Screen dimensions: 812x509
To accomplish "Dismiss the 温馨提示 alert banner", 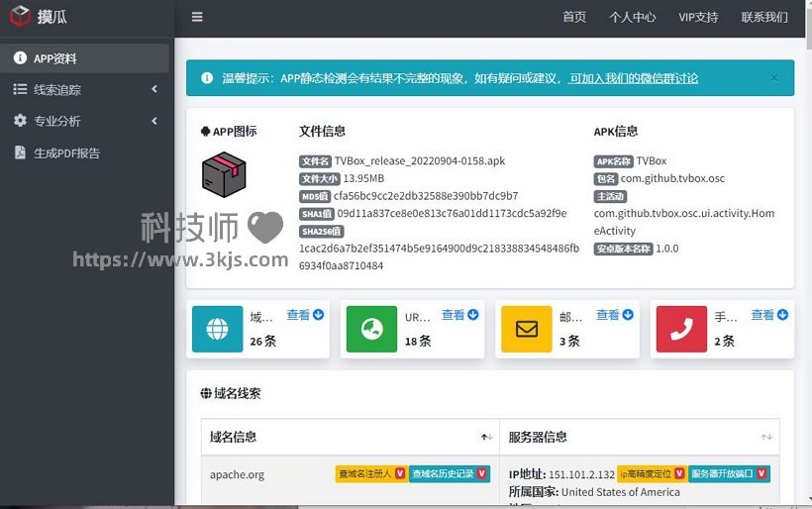I will pyautogui.click(x=774, y=77).
